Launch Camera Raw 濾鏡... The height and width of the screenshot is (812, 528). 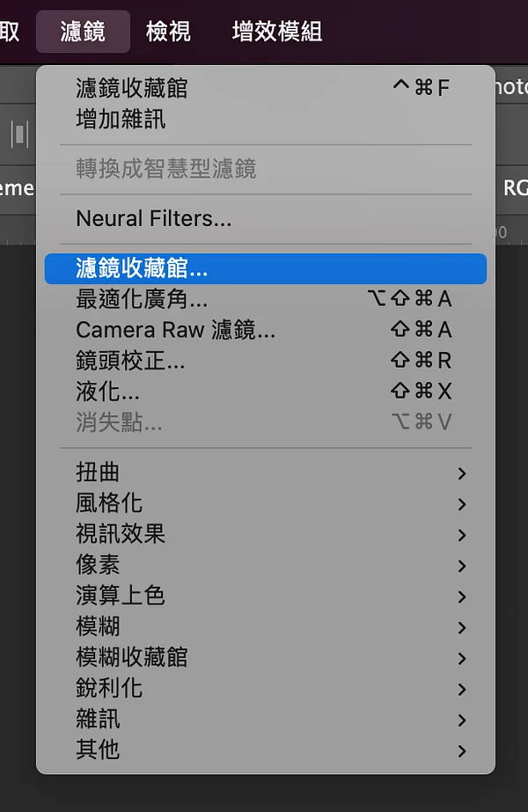click(x=265, y=330)
